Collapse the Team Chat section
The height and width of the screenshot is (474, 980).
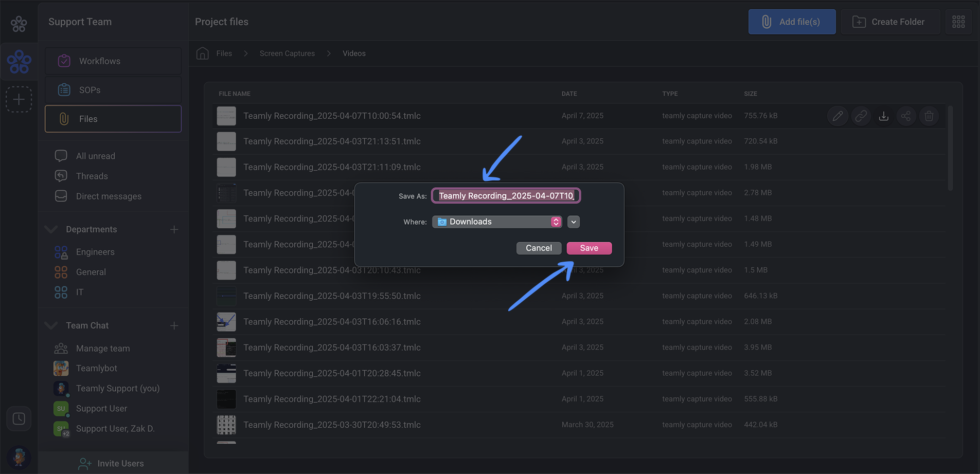51,325
